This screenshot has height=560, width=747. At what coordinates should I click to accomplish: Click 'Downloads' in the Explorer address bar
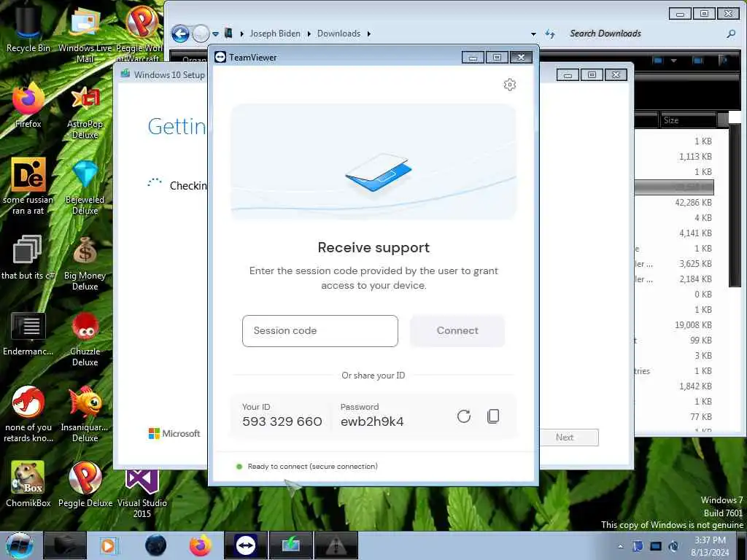[x=338, y=34]
